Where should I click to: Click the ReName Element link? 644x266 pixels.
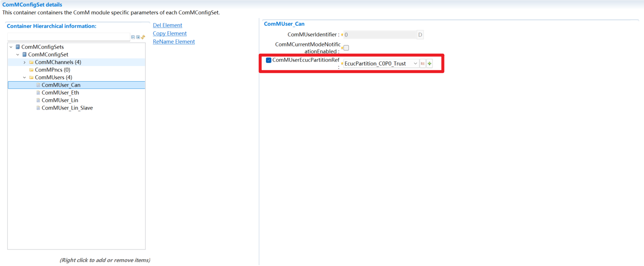pyautogui.click(x=174, y=41)
